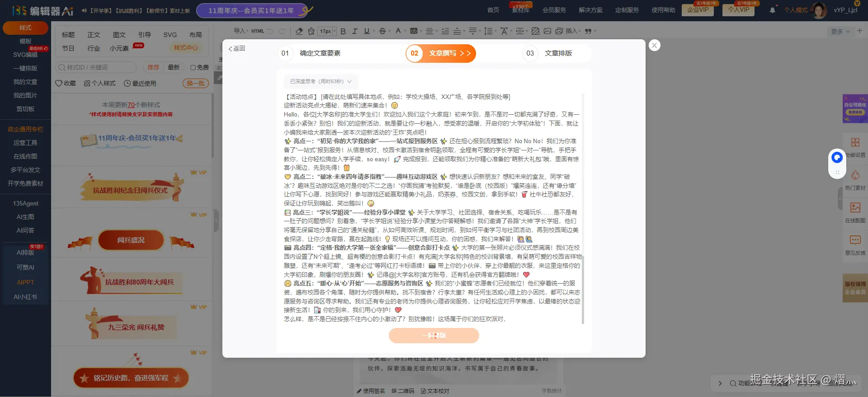Expand the bottom 功能 bar arrow

tap(720, 383)
